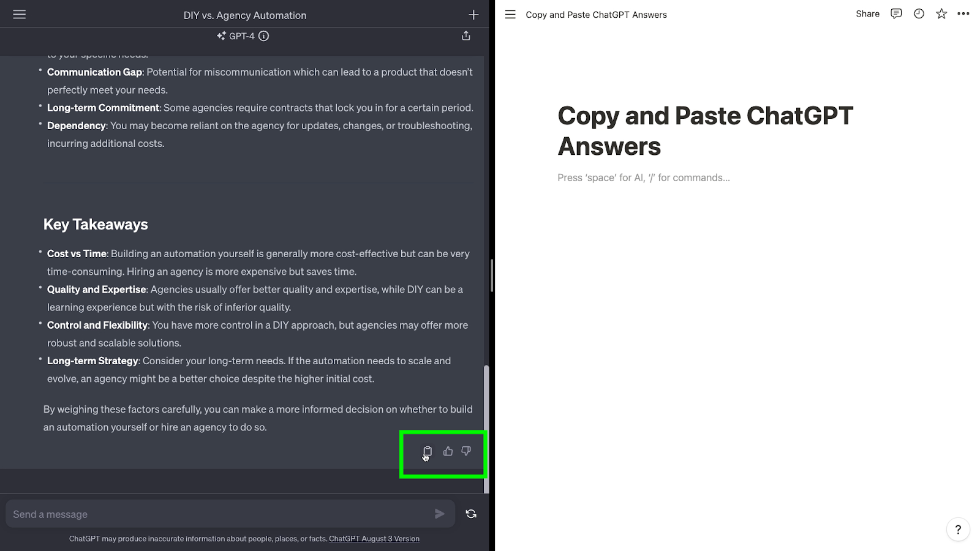
Task: Click the Key Takeaways heading
Action: point(96,224)
